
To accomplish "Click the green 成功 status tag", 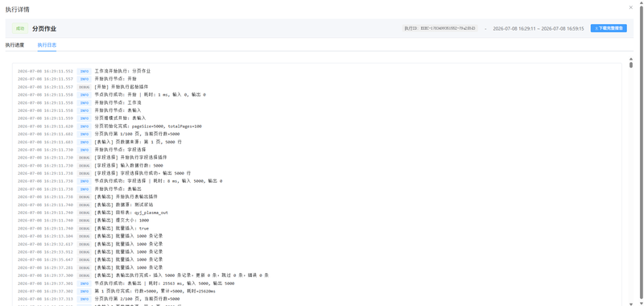I will point(20,29).
